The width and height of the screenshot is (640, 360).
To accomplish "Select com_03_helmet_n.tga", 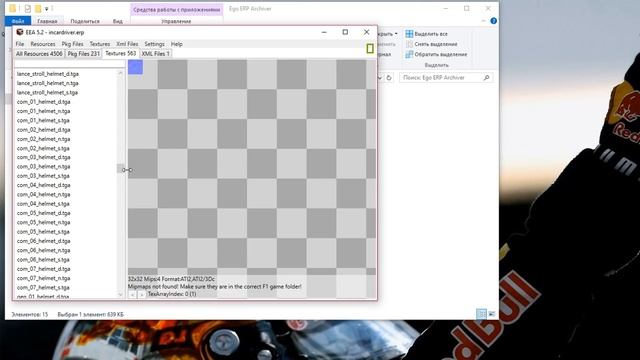I will click(44, 167).
